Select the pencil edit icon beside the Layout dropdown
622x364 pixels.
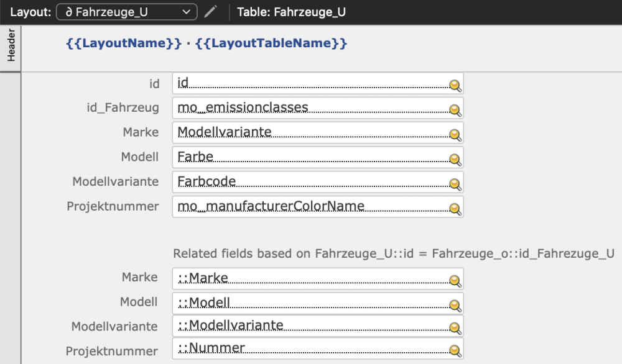(210, 10)
